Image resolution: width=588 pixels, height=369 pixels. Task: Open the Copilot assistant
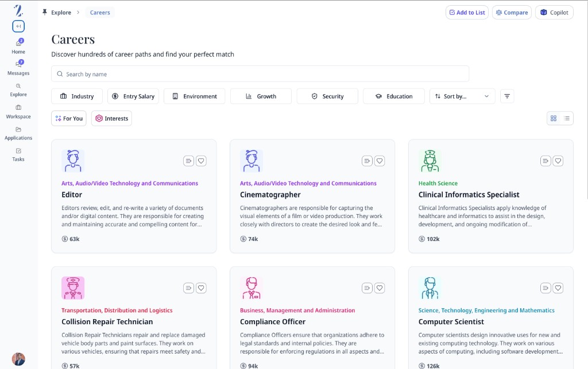(554, 13)
